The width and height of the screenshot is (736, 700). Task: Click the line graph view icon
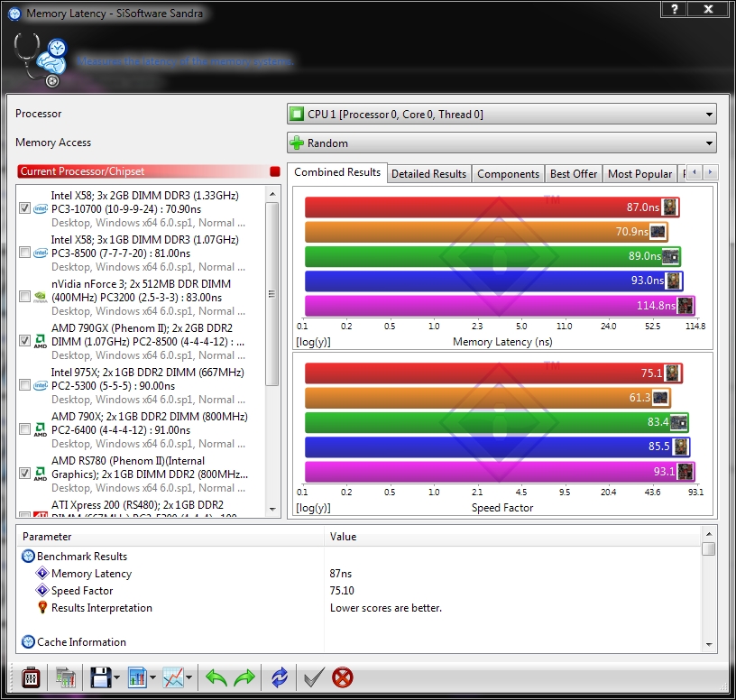tap(173, 677)
